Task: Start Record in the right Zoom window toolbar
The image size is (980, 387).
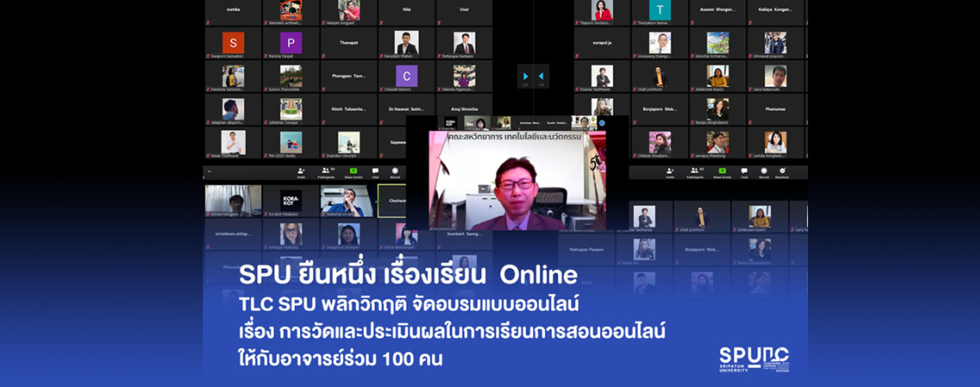Action: (x=763, y=173)
